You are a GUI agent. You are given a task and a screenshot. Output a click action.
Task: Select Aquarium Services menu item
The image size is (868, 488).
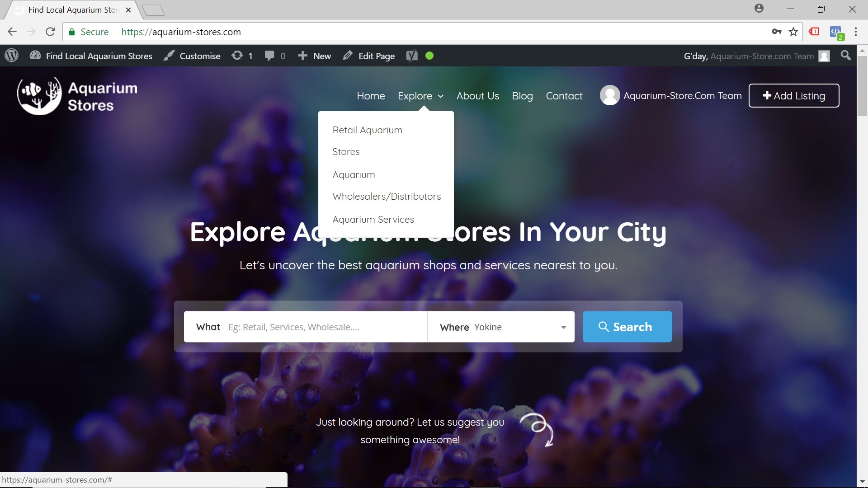(x=373, y=219)
